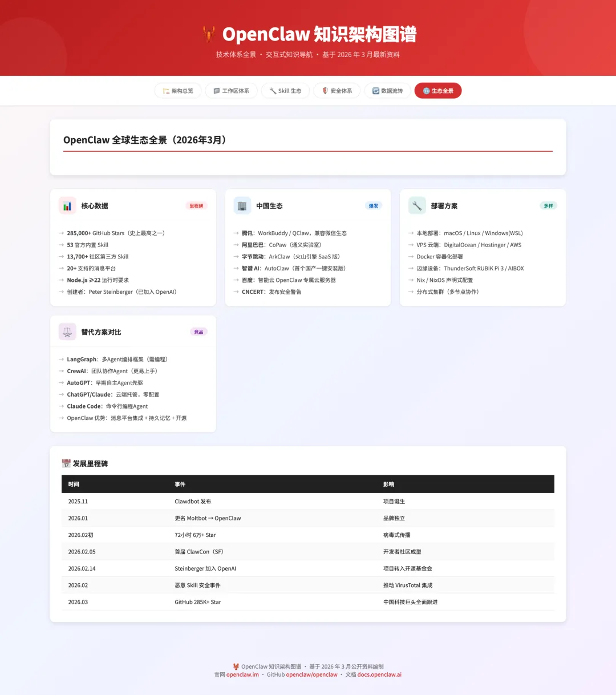Click the 多样 badge on 部署方案 card

point(548,206)
